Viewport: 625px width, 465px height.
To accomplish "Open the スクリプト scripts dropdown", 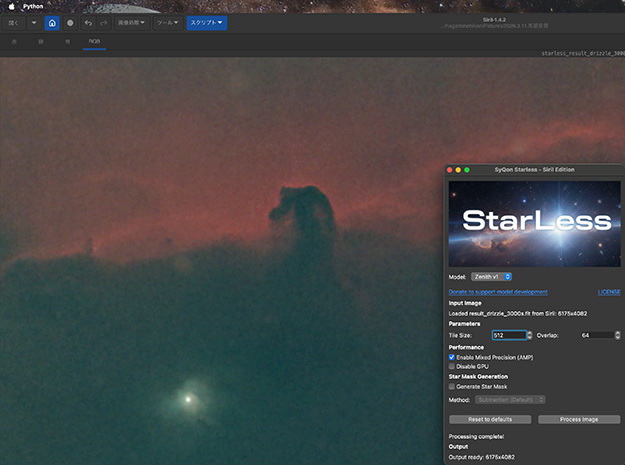I will (x=207, y=22).
